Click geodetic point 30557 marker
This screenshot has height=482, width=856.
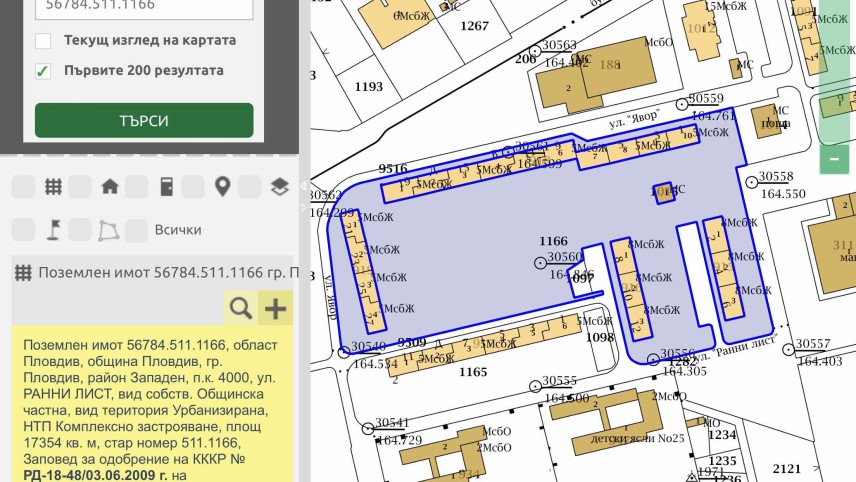pos(788,349)
